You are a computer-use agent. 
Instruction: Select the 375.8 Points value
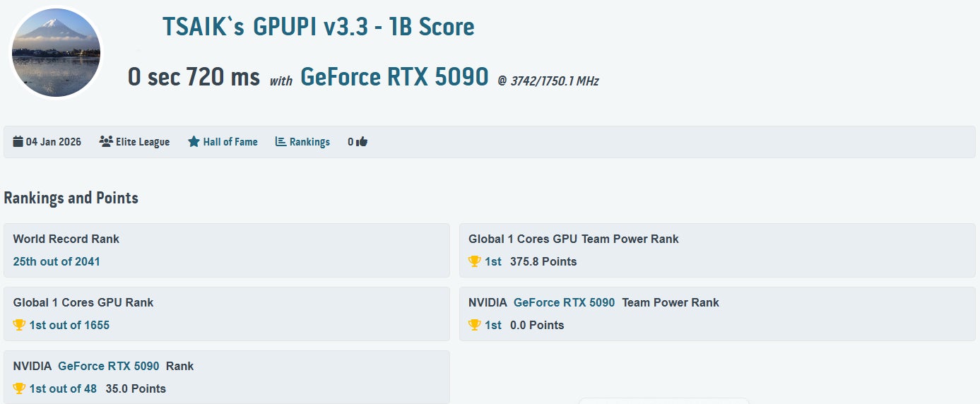543,261
